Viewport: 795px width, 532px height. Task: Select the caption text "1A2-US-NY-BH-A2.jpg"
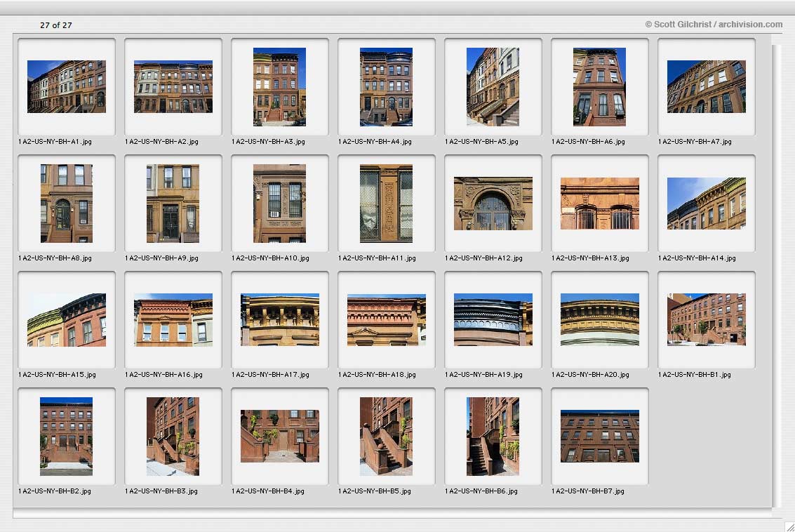click(162, 142)
